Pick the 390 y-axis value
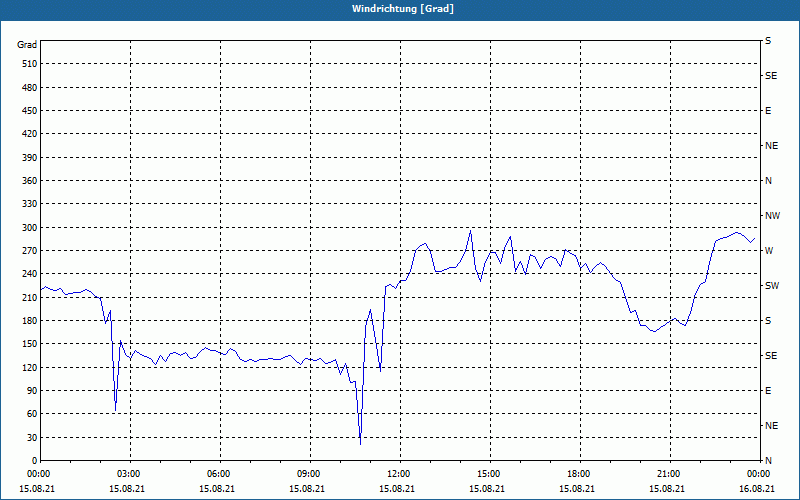Image resolution: width=800 pixels, height=500 pixels. pyautogui.click(x=29, y=157)
